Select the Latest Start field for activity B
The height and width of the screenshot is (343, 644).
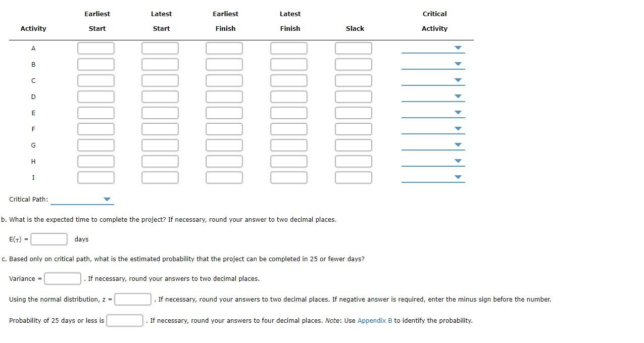(160, 64)
